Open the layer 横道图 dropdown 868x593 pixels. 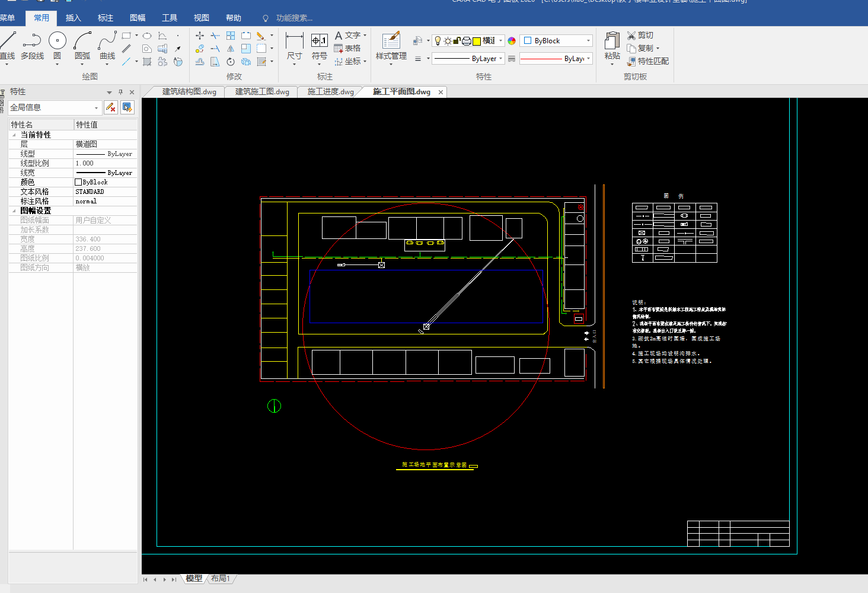[501, 41]
